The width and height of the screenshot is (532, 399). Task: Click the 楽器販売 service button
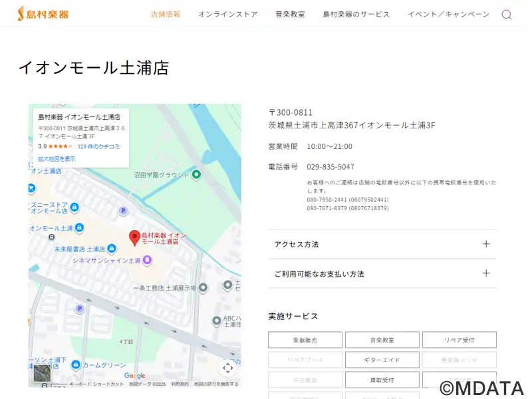pos(305,340)
